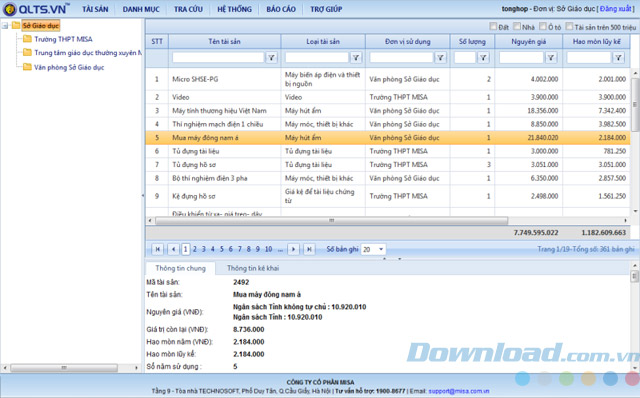This screenshot has width=640, height=398.
Task: Click support@misa.com.vn email link
Action: click(x=458, y=391)
